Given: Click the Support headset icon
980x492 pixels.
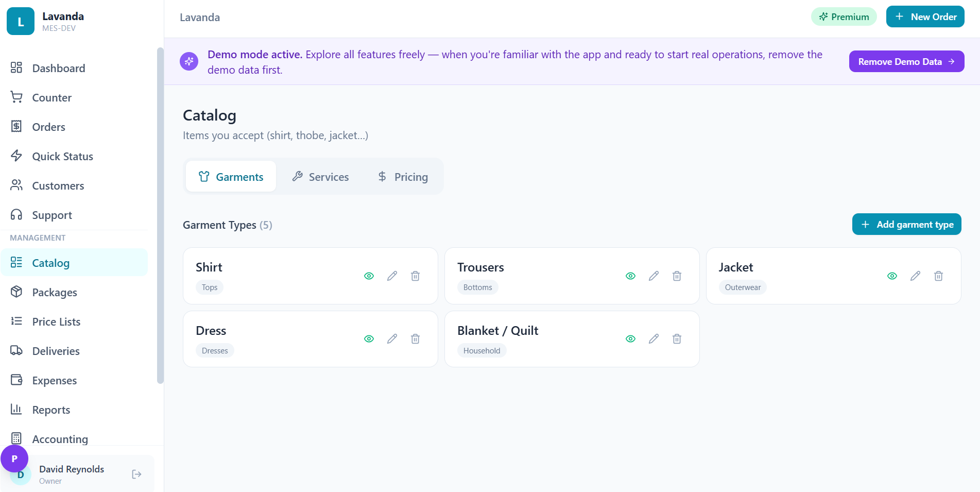Looking at the screenshot, I should 16,214.
